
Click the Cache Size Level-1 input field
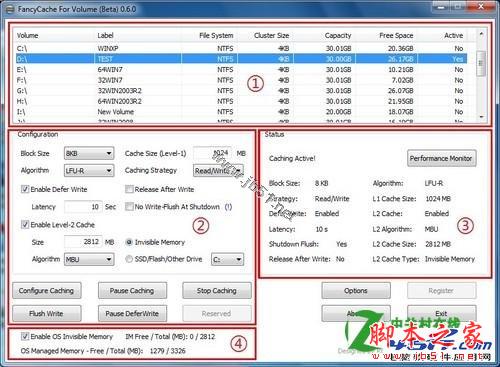tap(213, 153)
